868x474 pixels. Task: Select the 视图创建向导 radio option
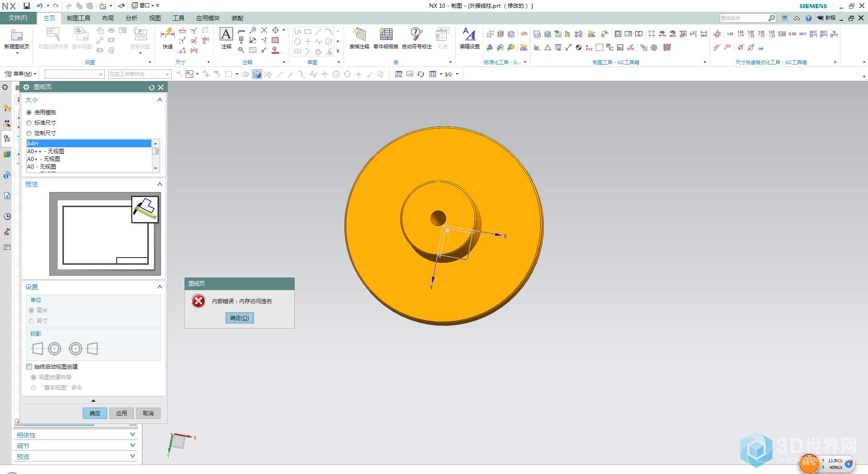point(33,377)
